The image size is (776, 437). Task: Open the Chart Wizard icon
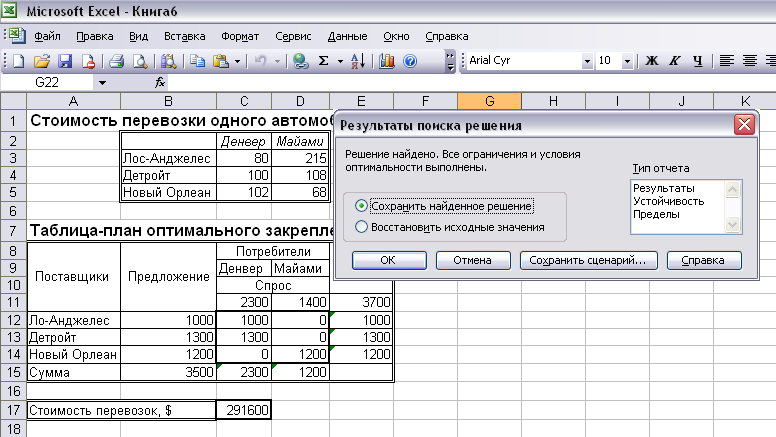[387, 61]
